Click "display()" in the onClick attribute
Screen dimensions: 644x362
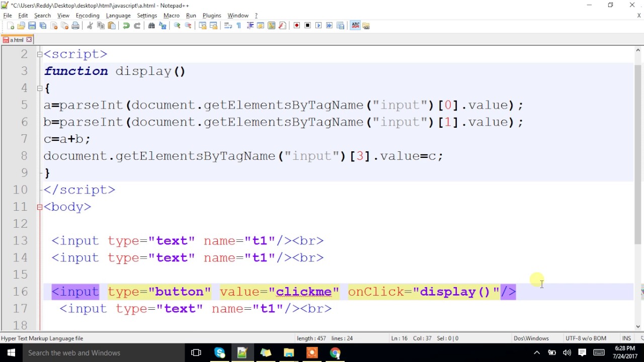455,292
